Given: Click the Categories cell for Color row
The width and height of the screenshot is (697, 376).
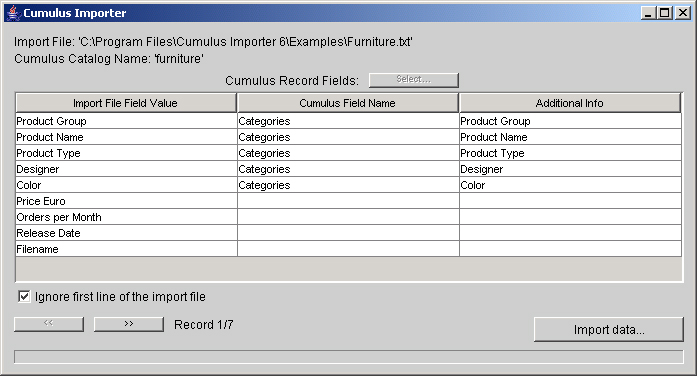Looking at the screenshot, I should click(x=348, y=185).
